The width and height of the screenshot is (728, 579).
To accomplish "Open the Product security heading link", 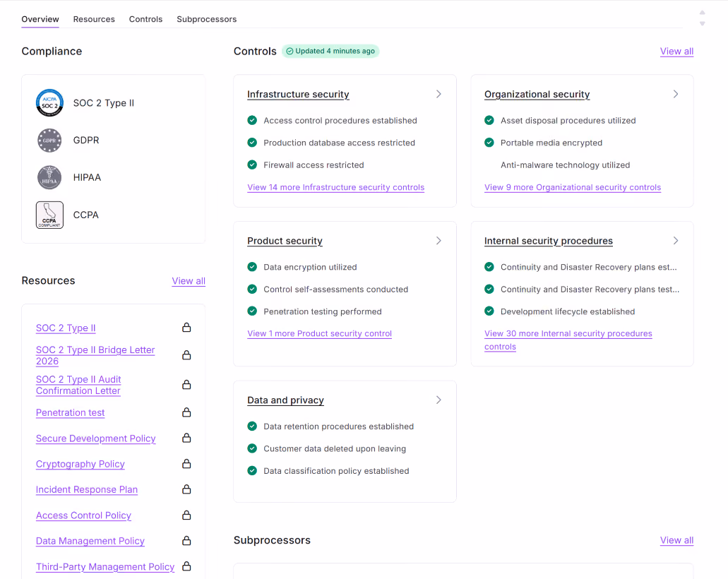I will (285, 241).
